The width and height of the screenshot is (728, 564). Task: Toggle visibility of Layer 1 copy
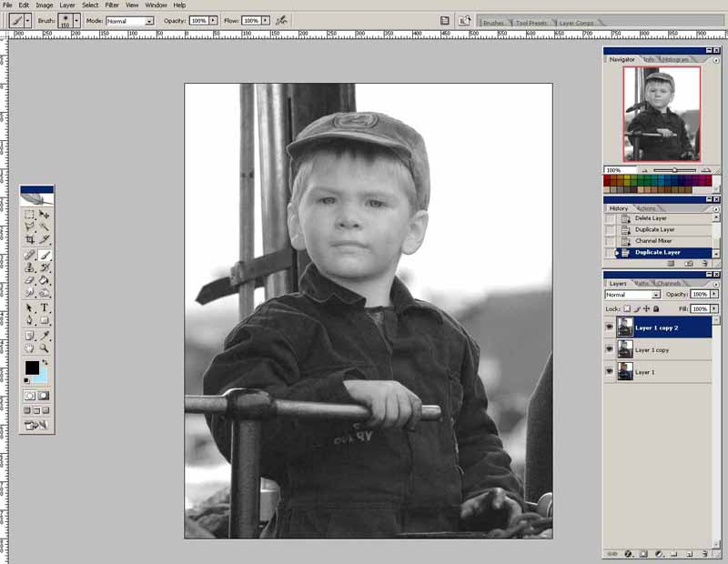tap(610, 349)
